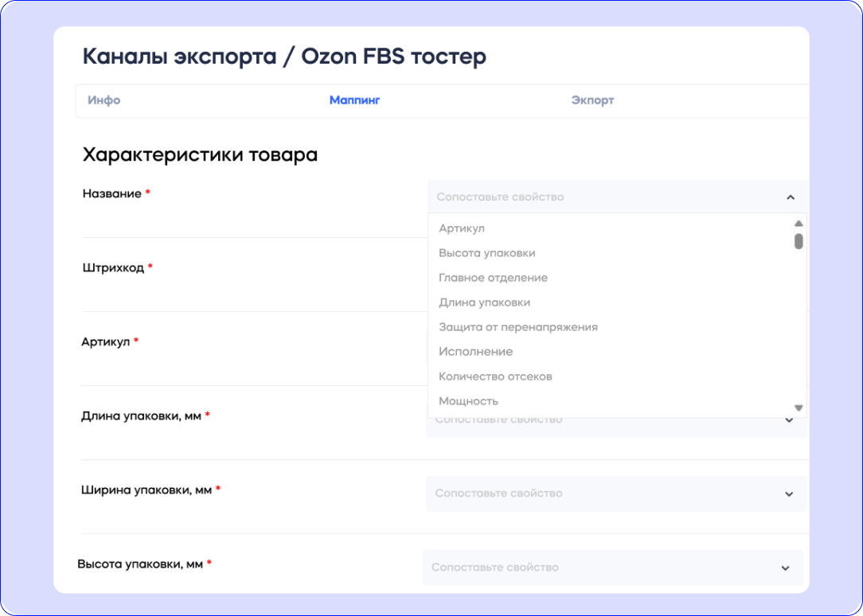Choose Защита от перенапряжения option
863x616 pixels.
517,327
